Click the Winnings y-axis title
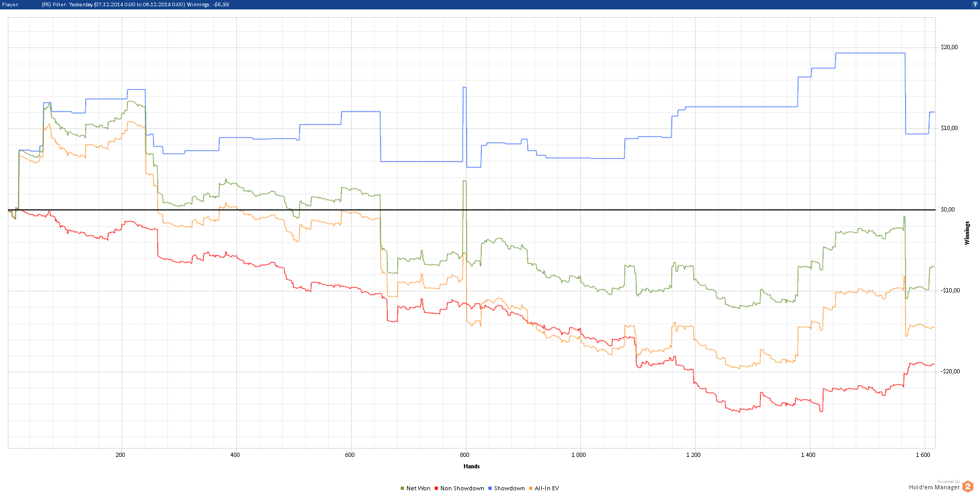The image size is (980, 495). (967, 233)
